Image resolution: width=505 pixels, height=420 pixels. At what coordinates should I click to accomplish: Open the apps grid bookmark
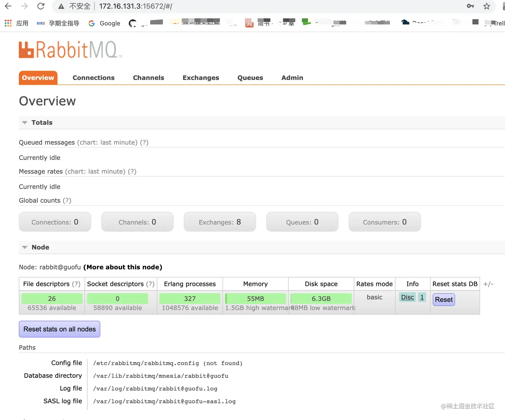pos(16,23)
